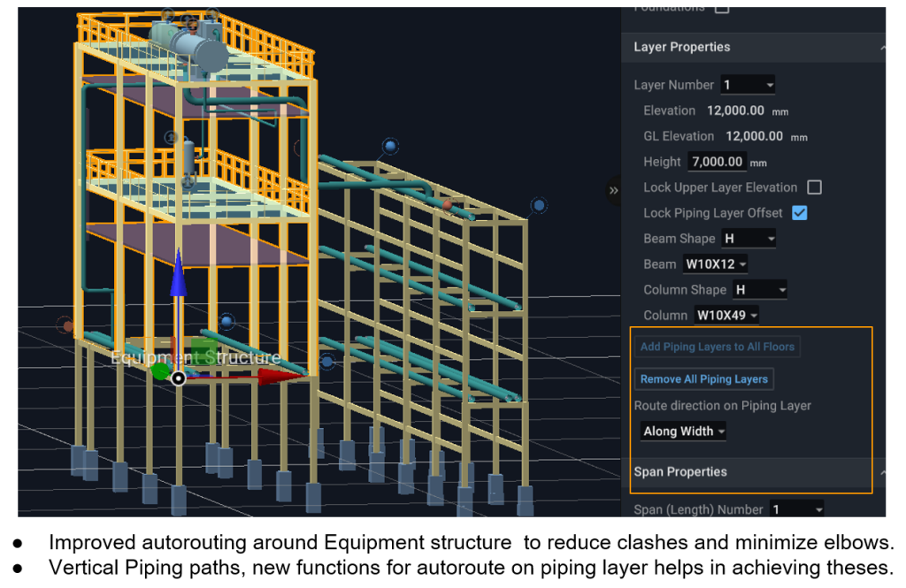
Task: Open the Beam Shape dropdown
Action: click(x=749, y=239)
